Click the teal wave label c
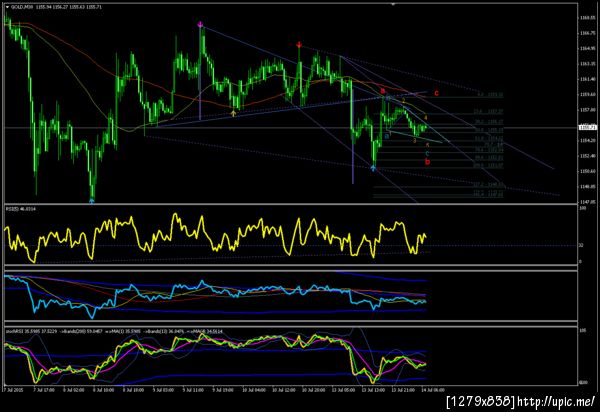Viewport: 600px width, 412px height. click(x=427, y=154)
